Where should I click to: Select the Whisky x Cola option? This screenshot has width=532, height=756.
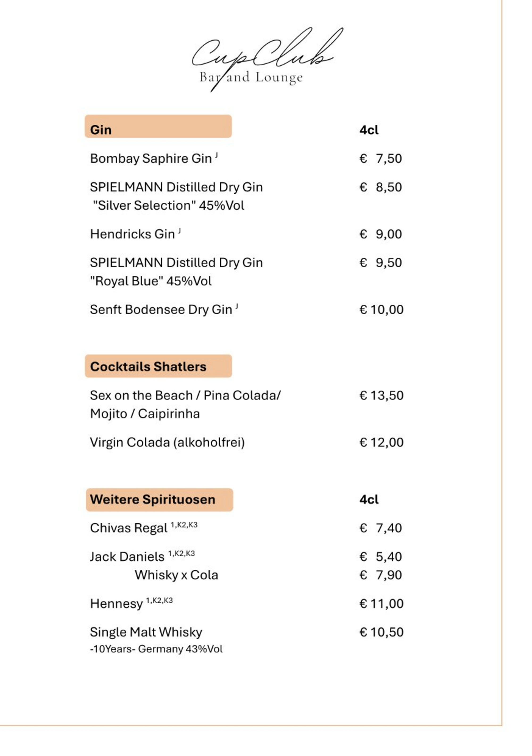pyautogui.click(x=176, y=575)
